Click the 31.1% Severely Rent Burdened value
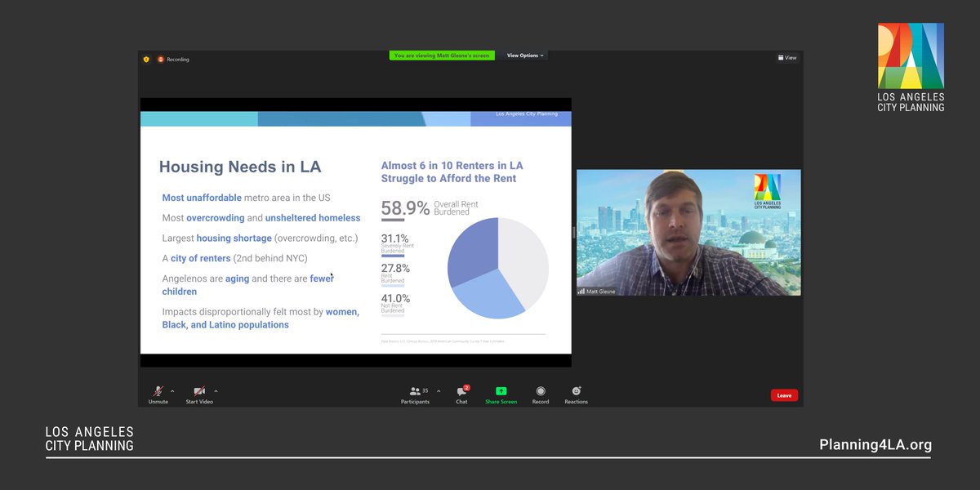980x490 pixels. tap(394, 238)
